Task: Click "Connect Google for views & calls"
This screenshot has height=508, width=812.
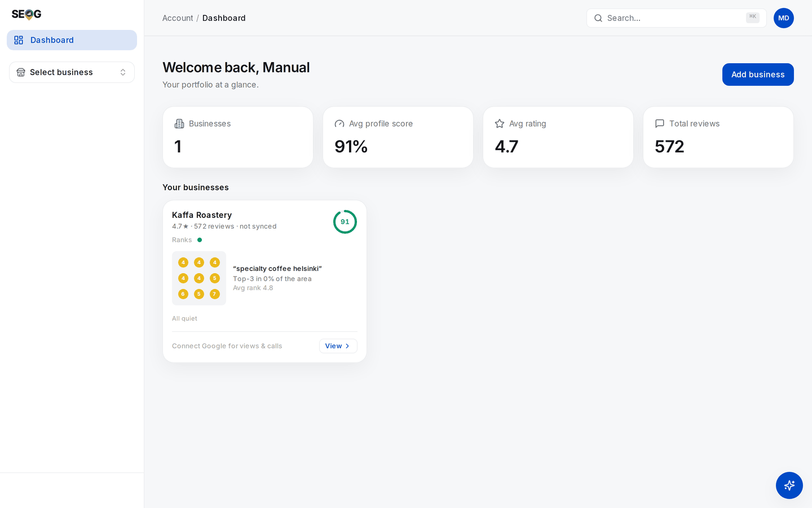Action: point(227,346)
